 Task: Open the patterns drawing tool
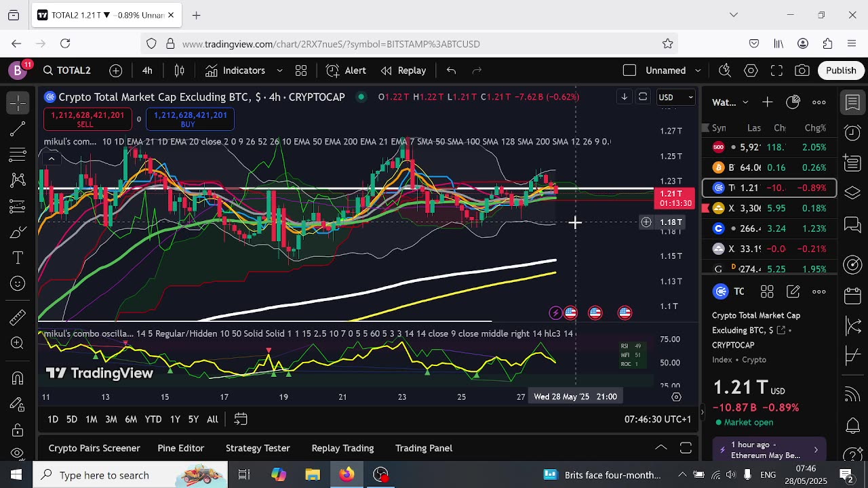click(x=18, y=180)
